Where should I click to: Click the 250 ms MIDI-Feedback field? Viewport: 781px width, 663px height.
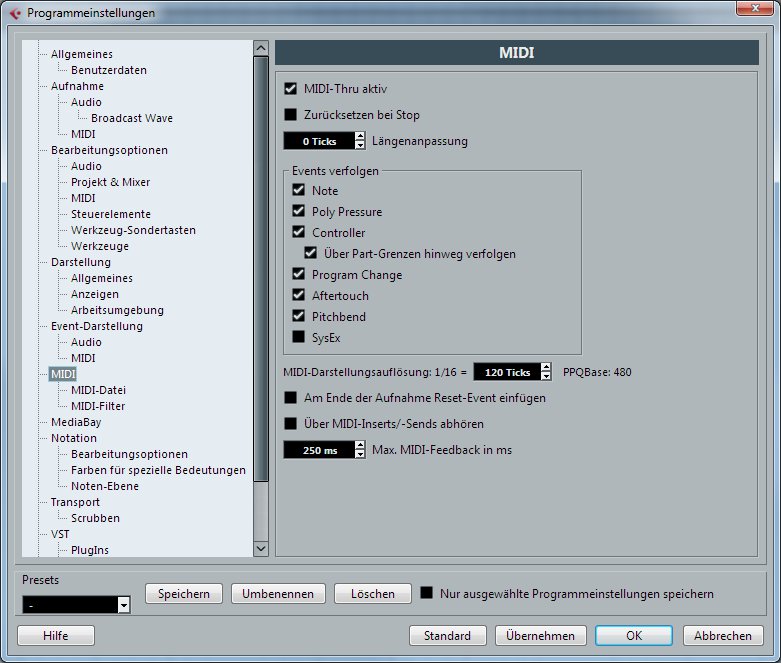[319, 450]
